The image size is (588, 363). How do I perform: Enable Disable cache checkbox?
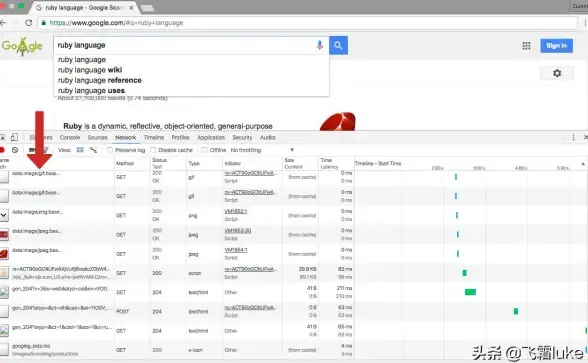pos(153,150)
